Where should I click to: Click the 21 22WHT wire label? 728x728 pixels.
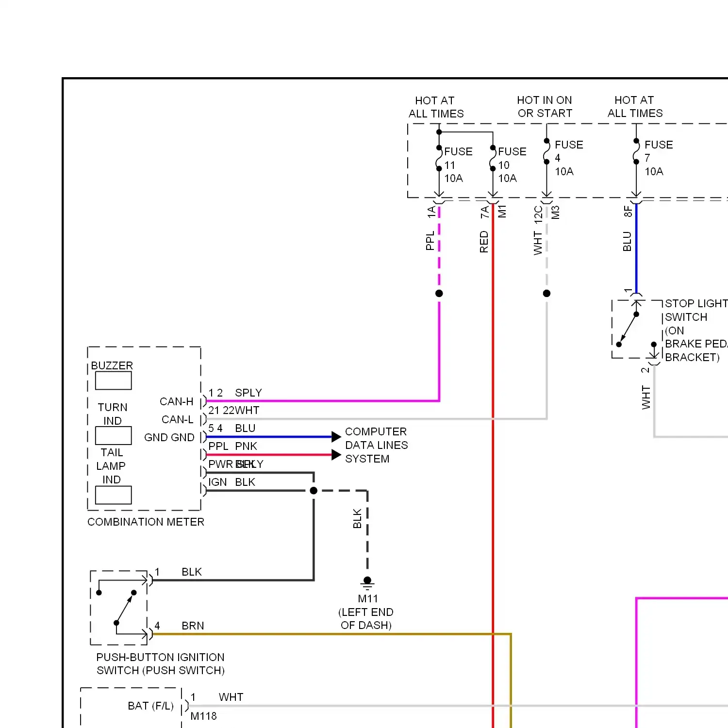(x=234, y=410)
